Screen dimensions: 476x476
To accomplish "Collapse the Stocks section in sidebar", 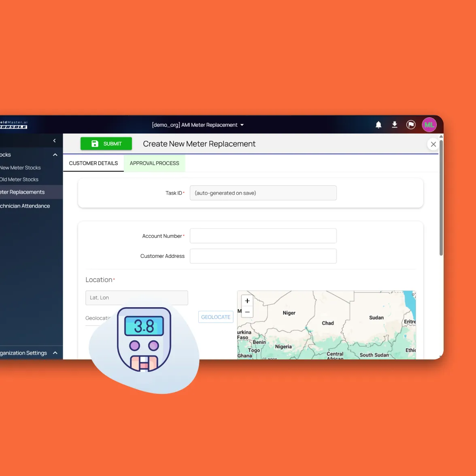I will (55, 155).
